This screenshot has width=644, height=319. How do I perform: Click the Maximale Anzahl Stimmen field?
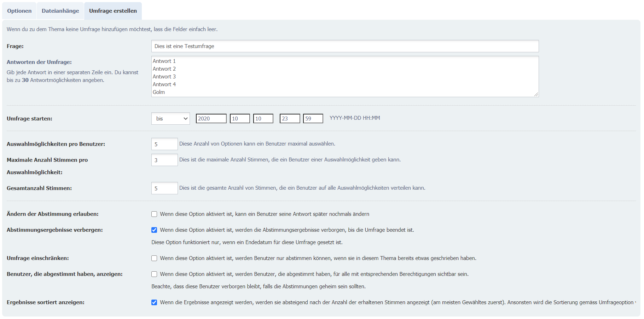coord(164,160)
